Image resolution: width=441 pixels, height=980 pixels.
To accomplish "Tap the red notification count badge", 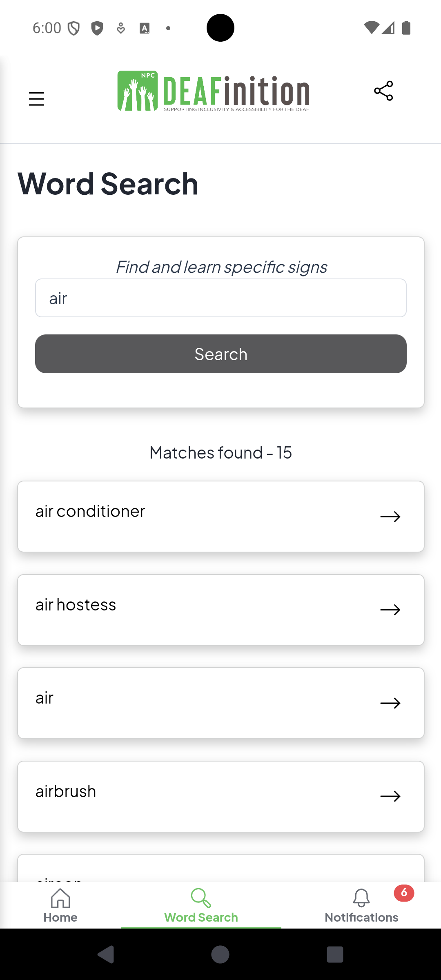I will pos(404,893).
